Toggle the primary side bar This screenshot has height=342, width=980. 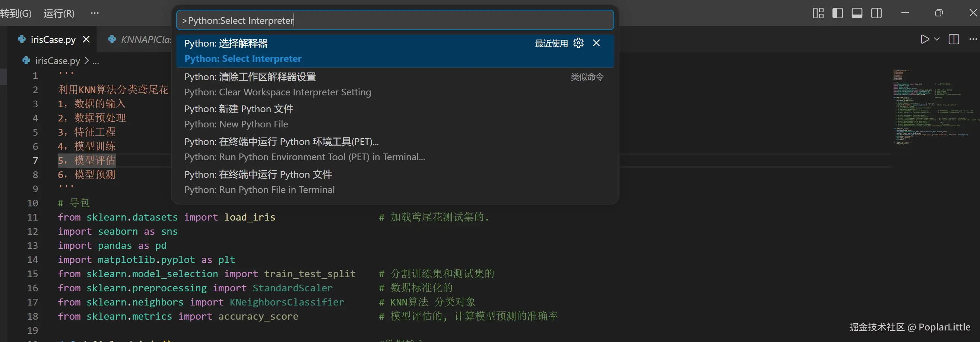pyautogui.click(x=837, y=13)
